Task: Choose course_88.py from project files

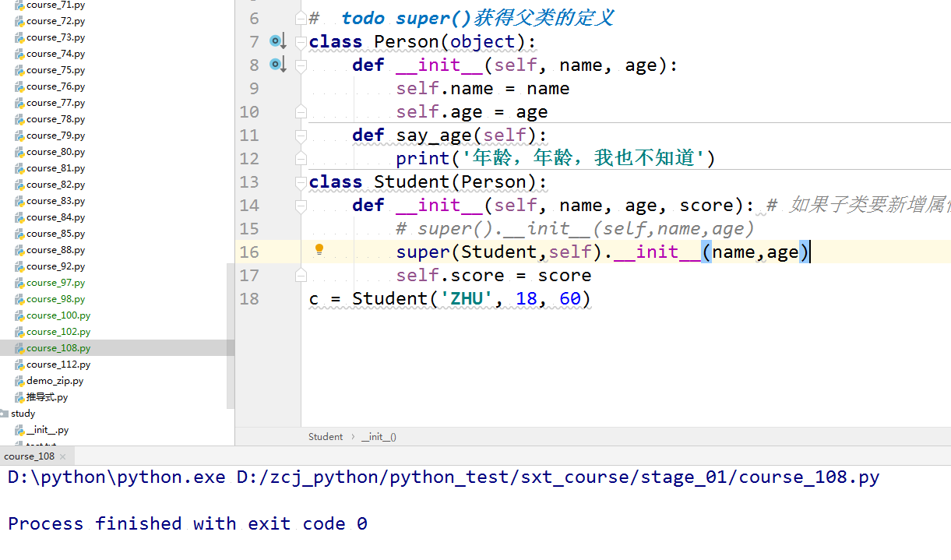Action: 55,250
